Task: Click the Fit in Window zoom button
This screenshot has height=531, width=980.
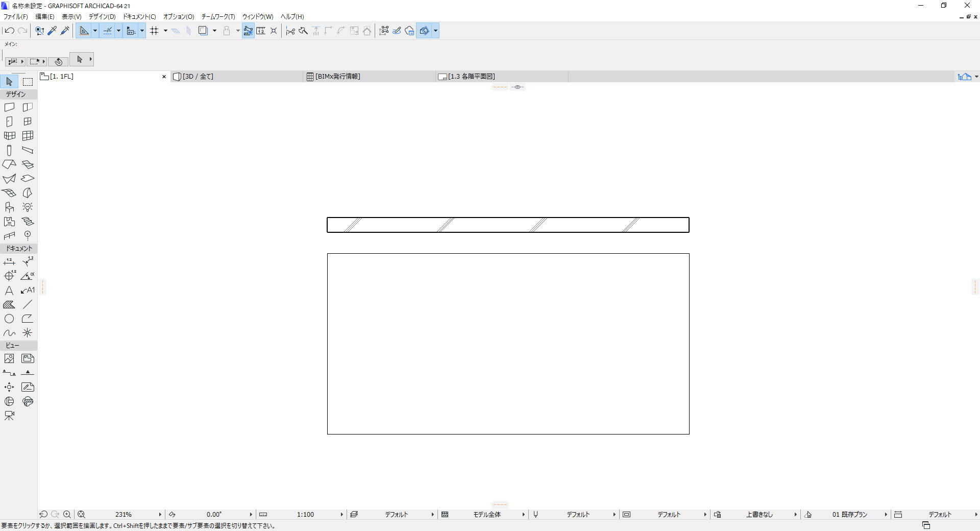Action: (x=82, y=515)
